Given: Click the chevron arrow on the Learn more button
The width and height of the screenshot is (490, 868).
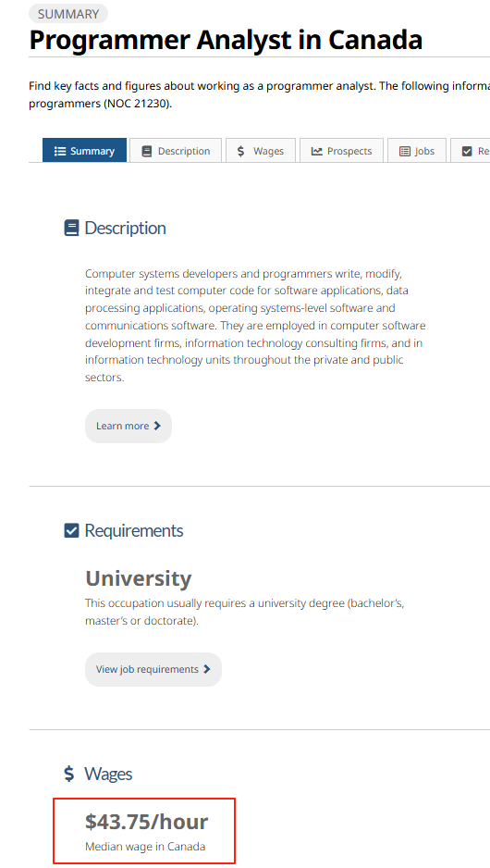Looking at the screenshot, I should click(x=157, y=426).
